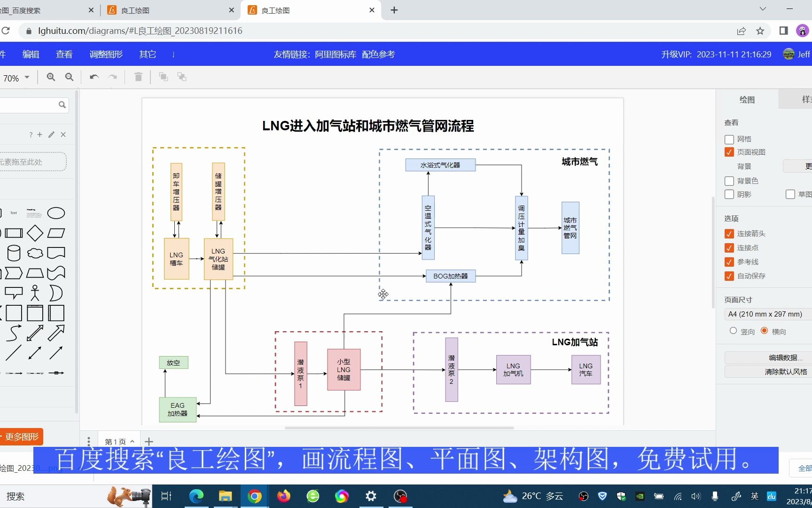Select the cylinder shape in shapes panel
The image size is (812, 508).
[13, 253]
